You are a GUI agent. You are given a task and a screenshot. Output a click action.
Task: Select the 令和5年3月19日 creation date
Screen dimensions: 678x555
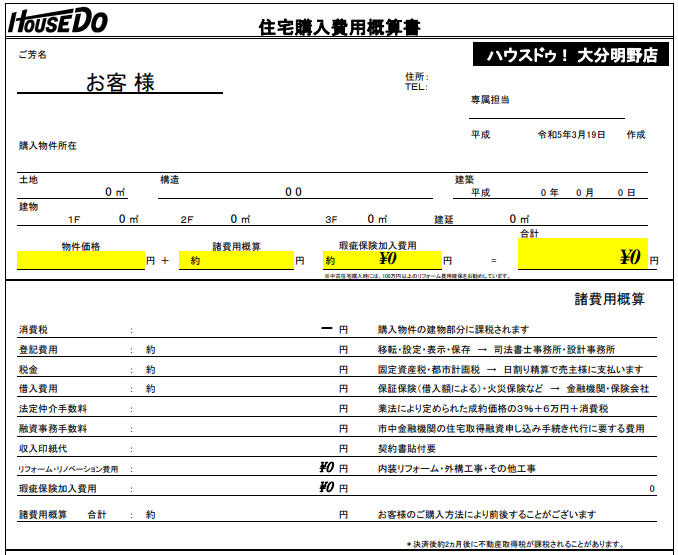coord(572,134)
